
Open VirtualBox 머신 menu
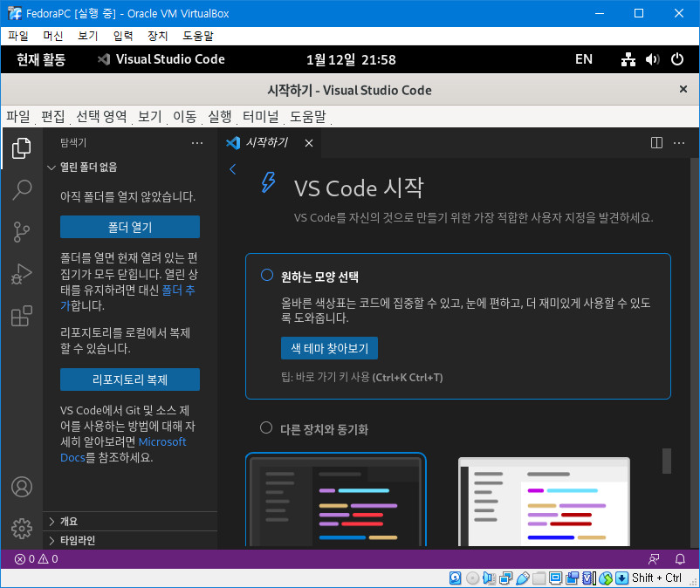coord(52,36)
